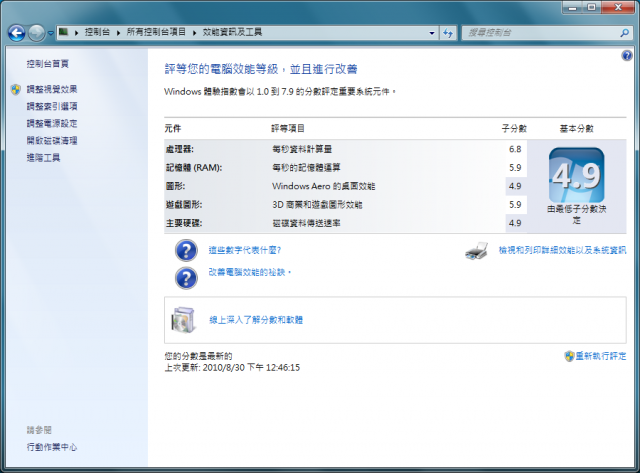Click the 主要硬碟 row label
Viewport: 640px width, 473px height.
(184, 223)
